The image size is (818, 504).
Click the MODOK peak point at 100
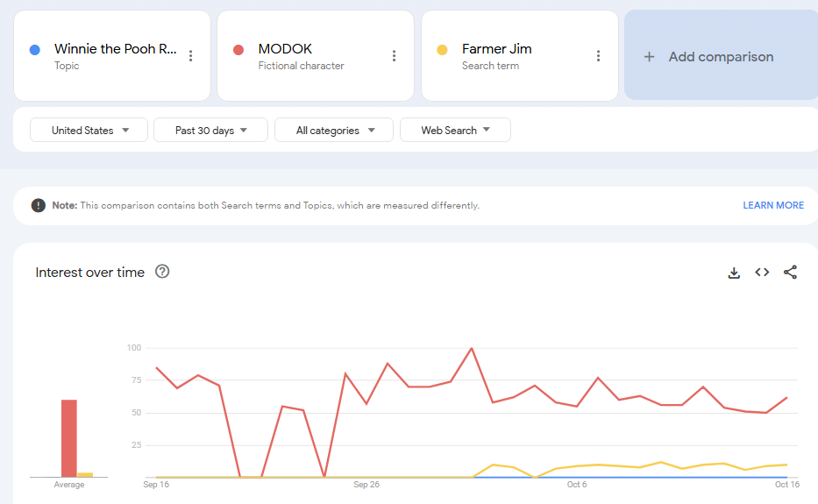click(472, 348)
